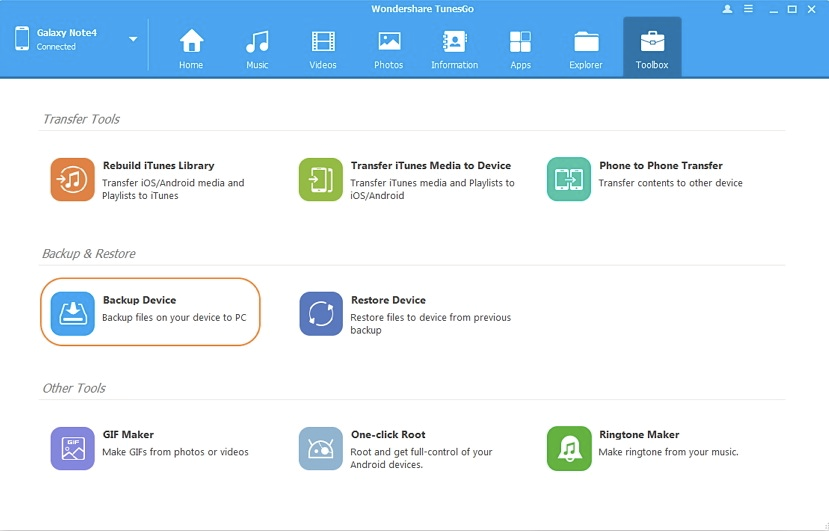Switch to the Home tab

tap(191, 48)
